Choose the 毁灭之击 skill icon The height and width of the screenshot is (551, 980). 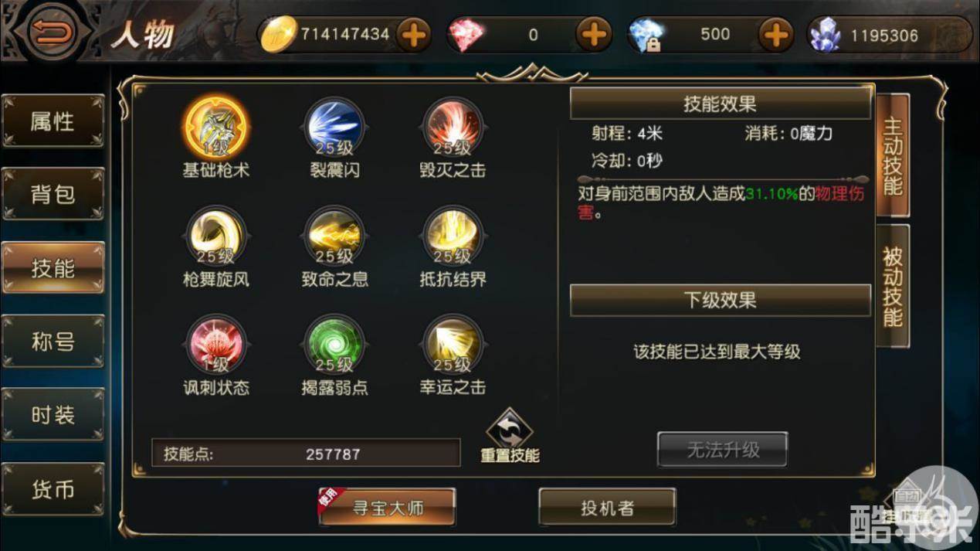tap(453, 127)
